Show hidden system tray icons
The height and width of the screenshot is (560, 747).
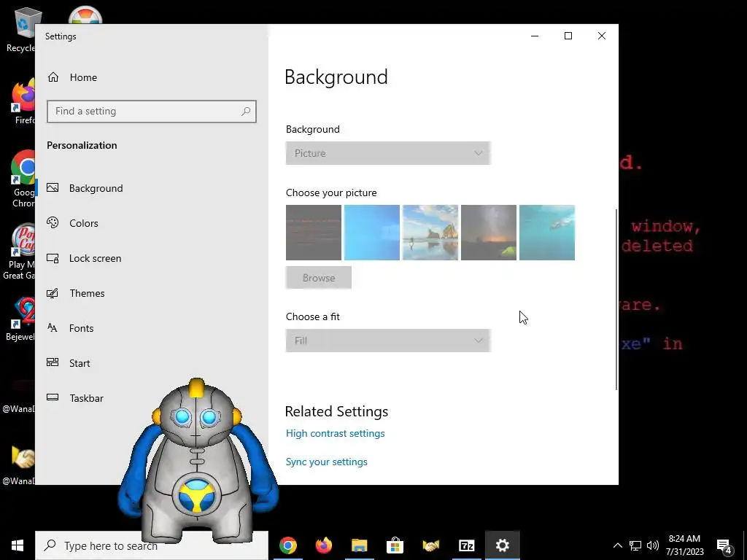pos(617,545)
